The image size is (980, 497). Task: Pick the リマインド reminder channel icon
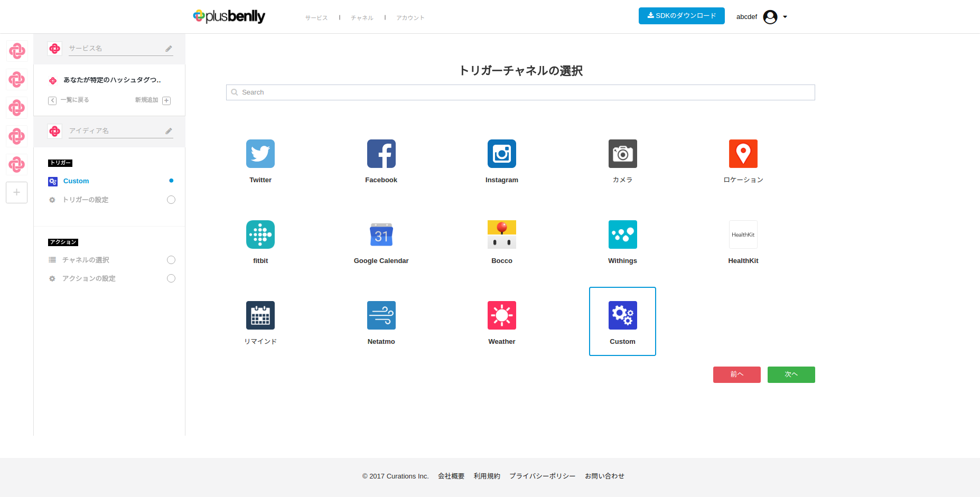tap(260, 315)
